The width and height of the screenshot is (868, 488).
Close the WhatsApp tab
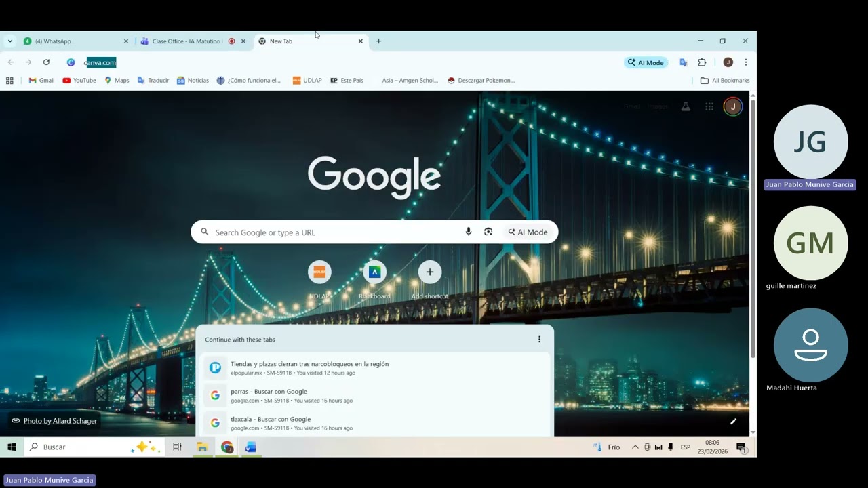tap(125, 41)
